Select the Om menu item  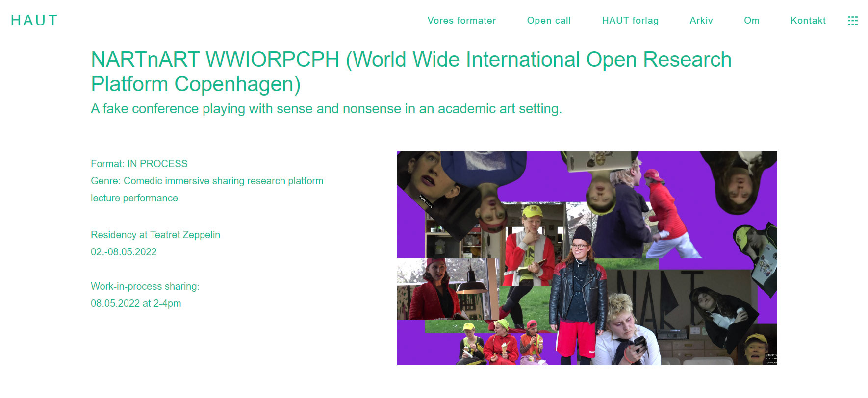point(752,21)
